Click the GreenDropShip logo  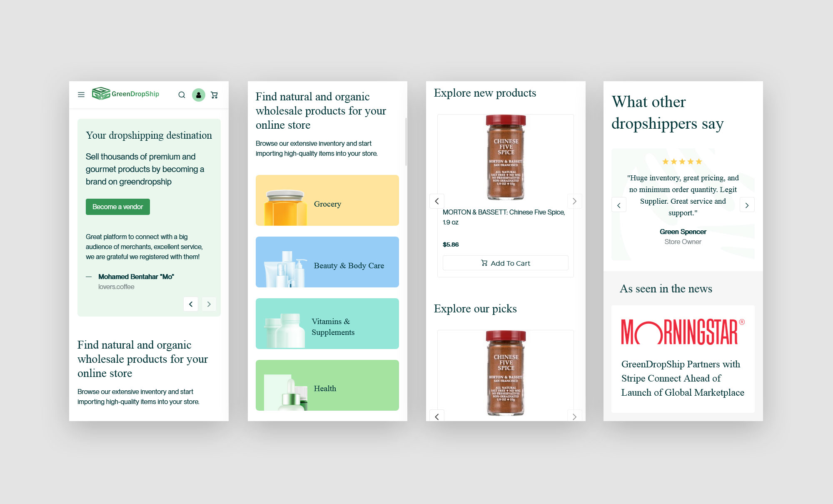tap(125, 94)
